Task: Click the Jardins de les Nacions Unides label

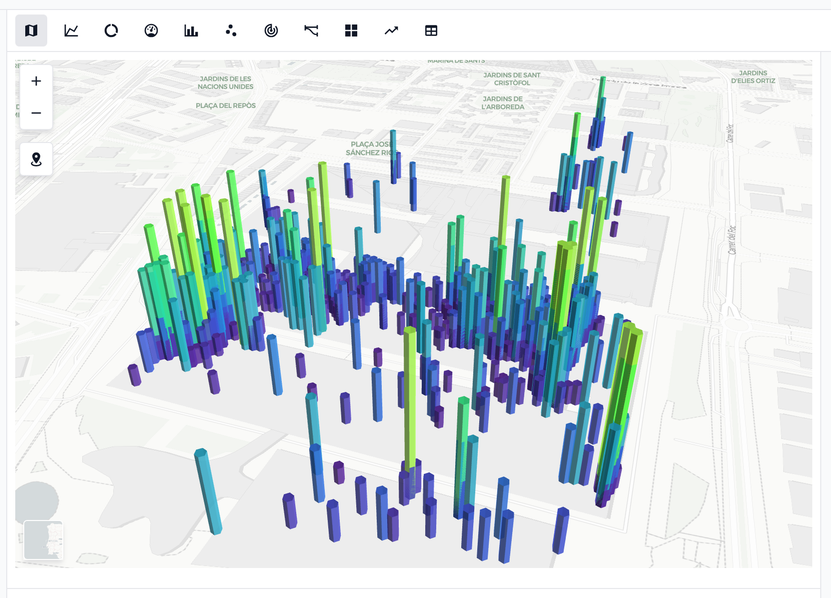Action: pyautogui.click(x=225, y=83)
